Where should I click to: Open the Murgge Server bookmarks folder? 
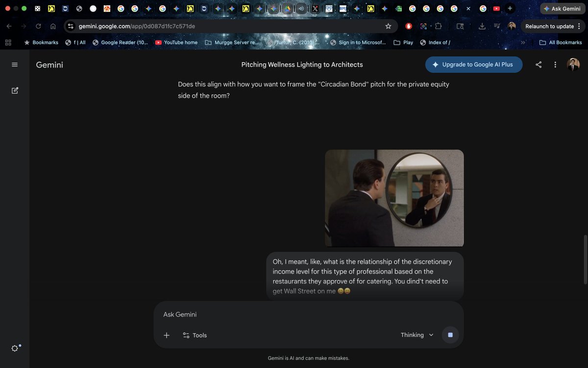232,42
